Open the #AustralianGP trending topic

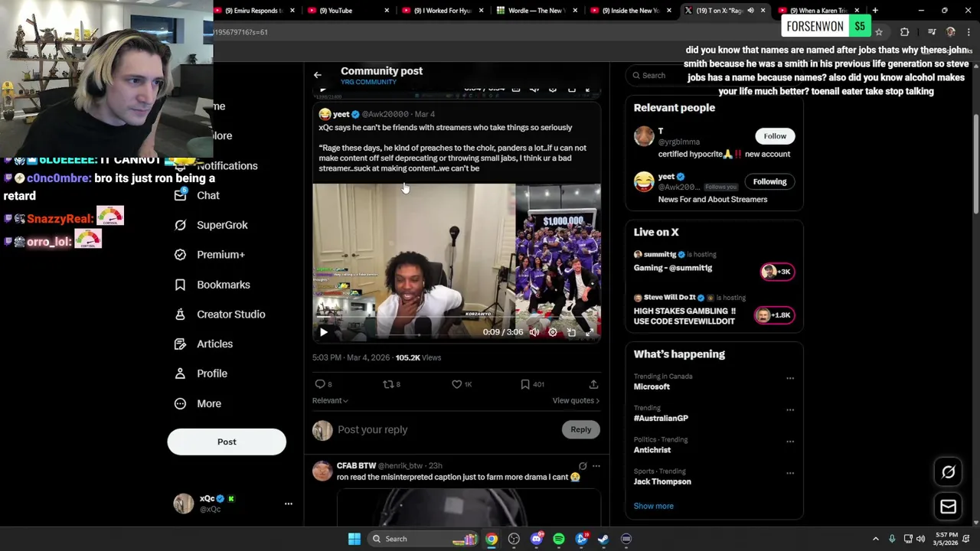[x=661, y=419]
